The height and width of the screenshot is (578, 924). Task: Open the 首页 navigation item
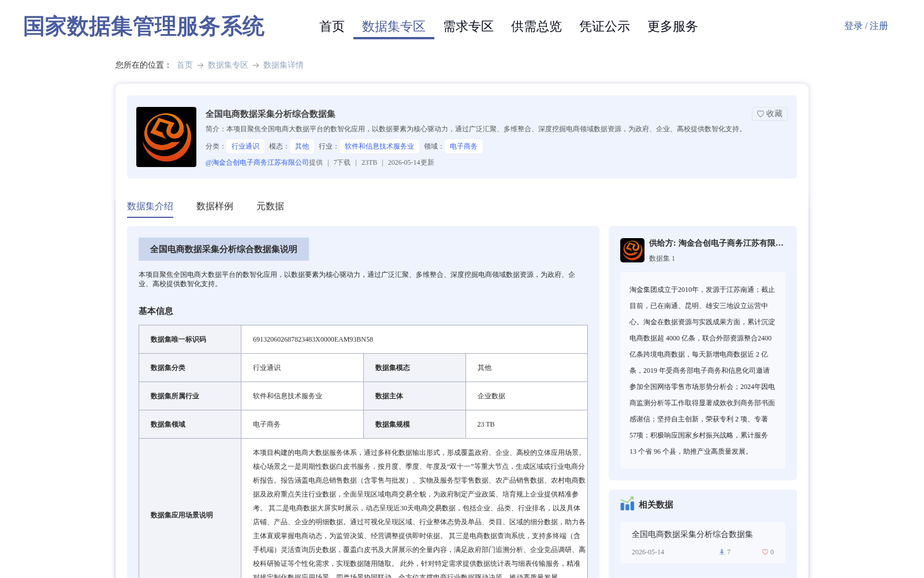332,27
